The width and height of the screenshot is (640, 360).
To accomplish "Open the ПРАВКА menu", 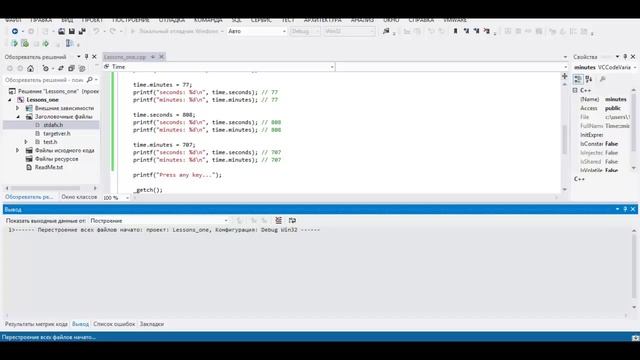I will pos(41,20).
